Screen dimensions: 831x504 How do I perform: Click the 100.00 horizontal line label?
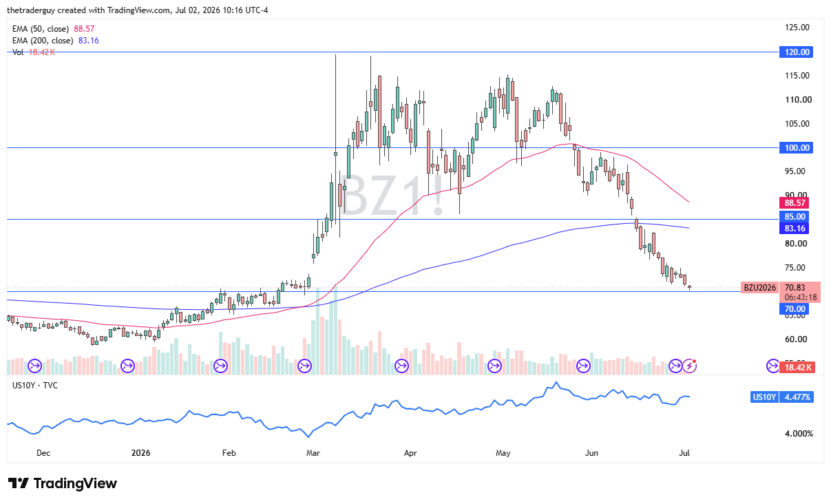[795, 147]
